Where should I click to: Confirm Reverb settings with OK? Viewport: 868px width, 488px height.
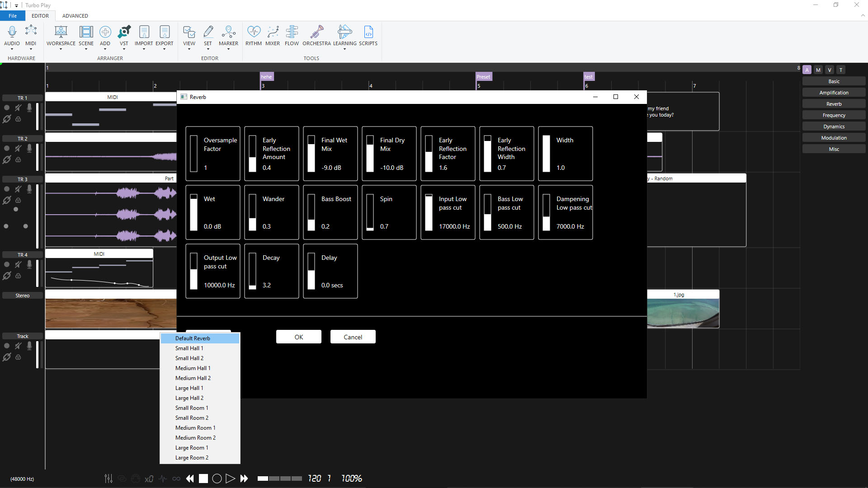pyautogui.click(x=299, y=337)
